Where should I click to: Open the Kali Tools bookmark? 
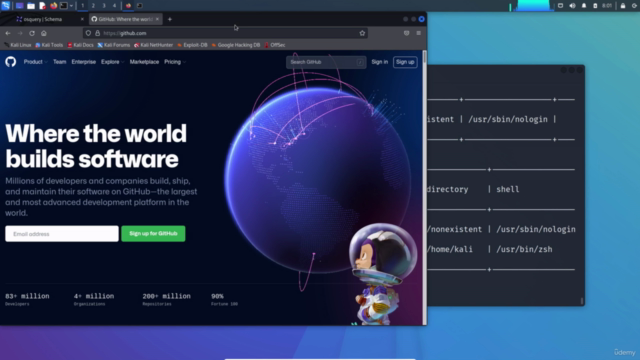[49, 45]
